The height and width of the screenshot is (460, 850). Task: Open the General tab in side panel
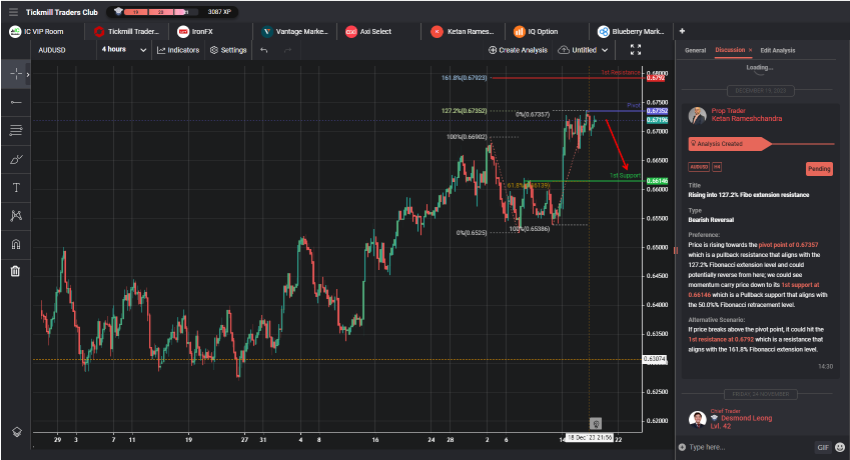pyautogui.click(x=695, y=50)
